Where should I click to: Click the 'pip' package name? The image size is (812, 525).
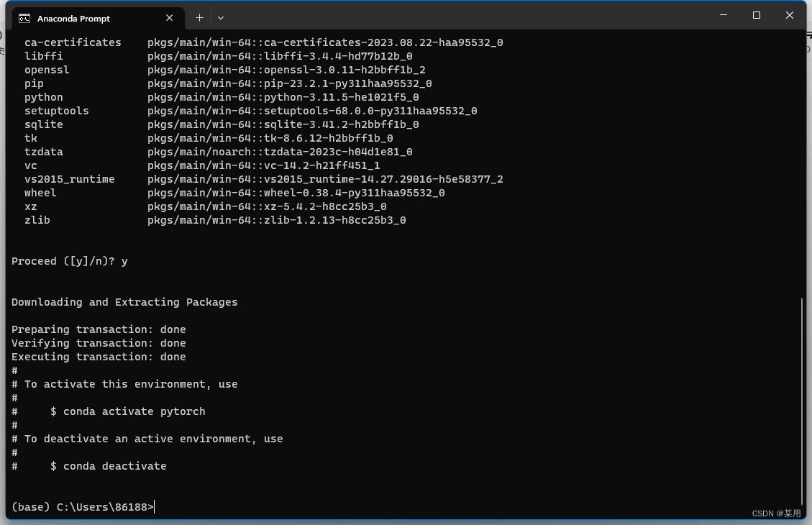point(34,83)
